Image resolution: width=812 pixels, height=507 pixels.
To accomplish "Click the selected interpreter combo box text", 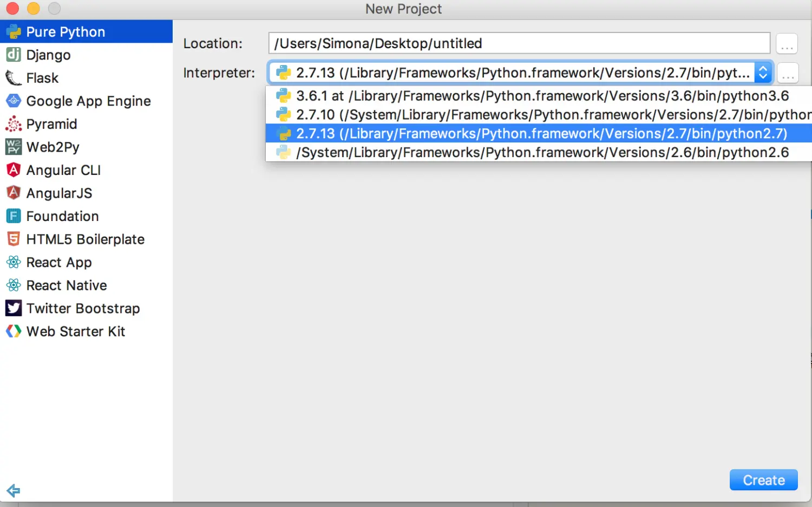I will [x=523, y=73].
